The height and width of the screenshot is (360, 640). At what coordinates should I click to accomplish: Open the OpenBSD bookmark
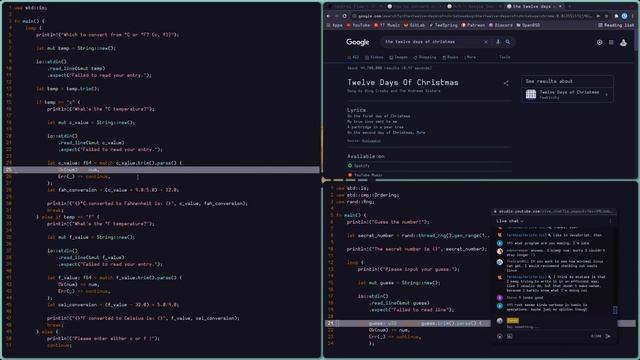point(528,25)
